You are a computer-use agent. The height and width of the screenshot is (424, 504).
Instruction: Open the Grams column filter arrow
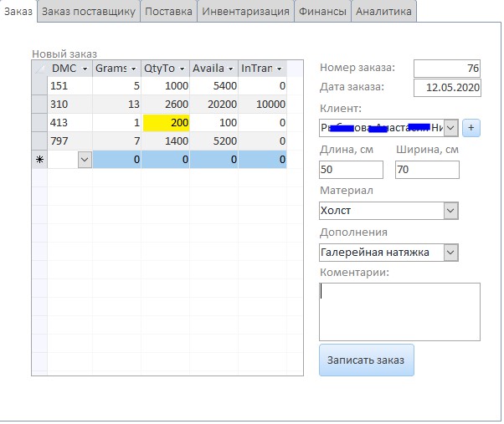pyautogui.click(x=133, y=69)
